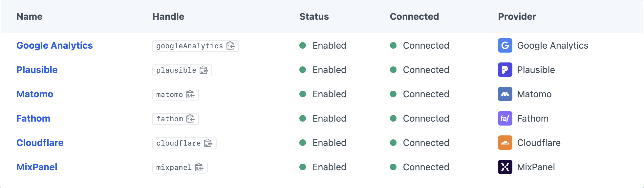Copy the fathom handle icon

[x=190, y=119]
